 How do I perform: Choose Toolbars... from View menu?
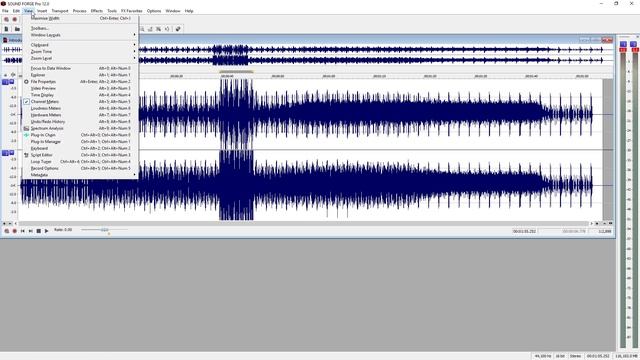tap(80, 28)
